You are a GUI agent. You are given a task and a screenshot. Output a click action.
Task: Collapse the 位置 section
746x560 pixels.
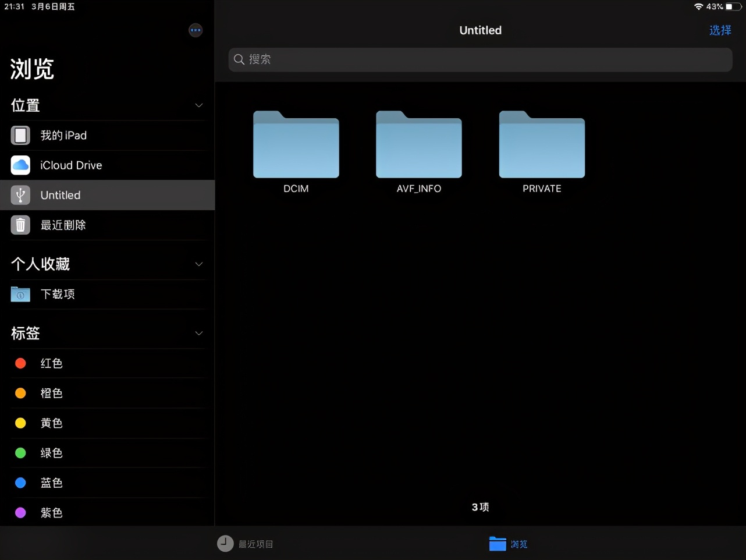pos(198,105)
